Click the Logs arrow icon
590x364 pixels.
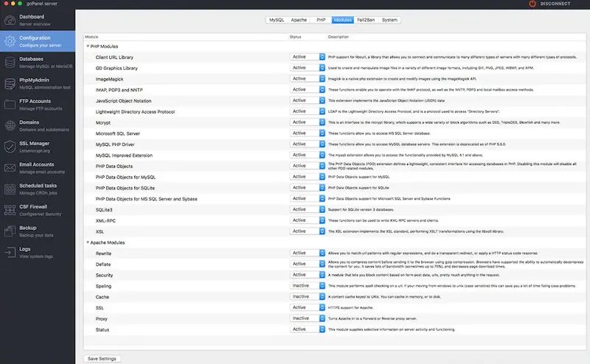(10, 252)
